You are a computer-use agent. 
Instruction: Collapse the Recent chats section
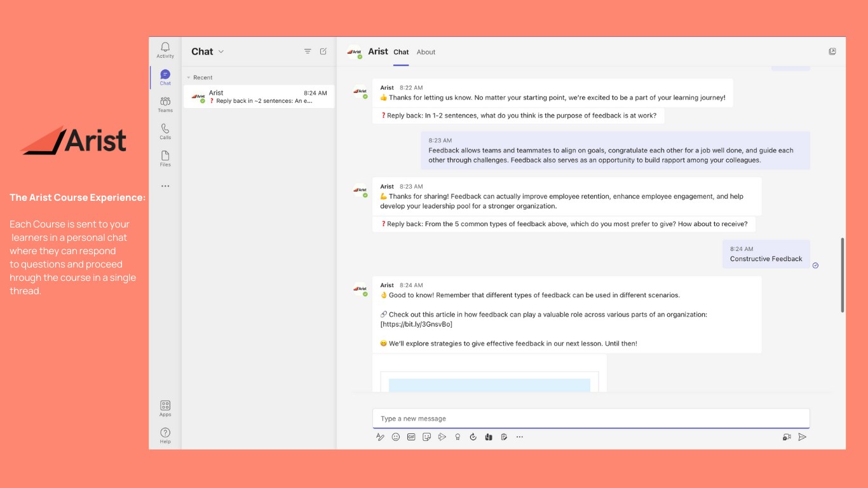coord(199,78)
